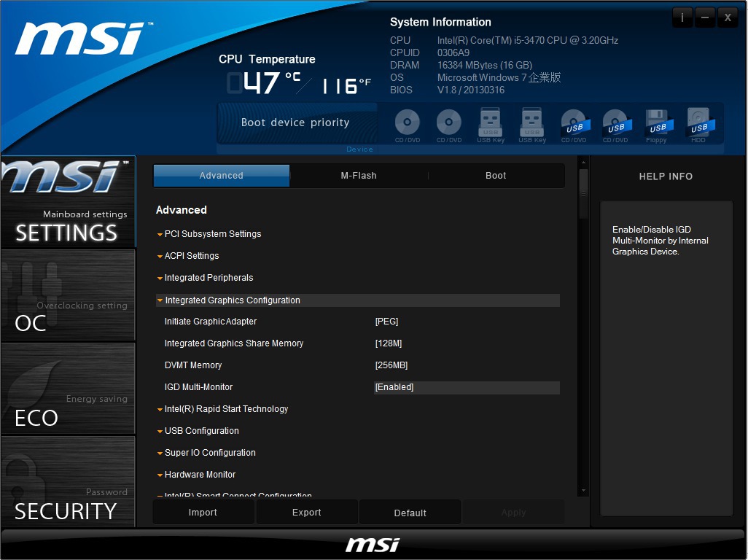Click the CPUID value '0306A9'
748x560 pixels.
pyautogui.click(x=453, y=53)
